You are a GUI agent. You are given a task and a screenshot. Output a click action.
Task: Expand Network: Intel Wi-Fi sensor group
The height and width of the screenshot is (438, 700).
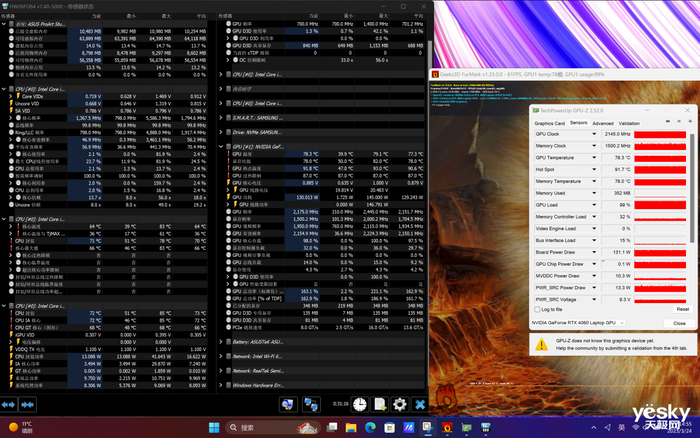click(x=221, y=356)
